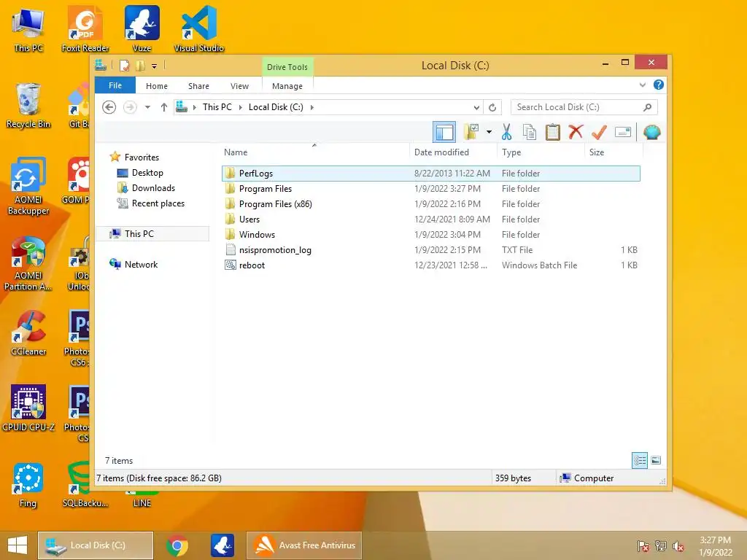Open the Help question mark icon
This screenshot has height=560, width=747.
(x=659, y=85)
